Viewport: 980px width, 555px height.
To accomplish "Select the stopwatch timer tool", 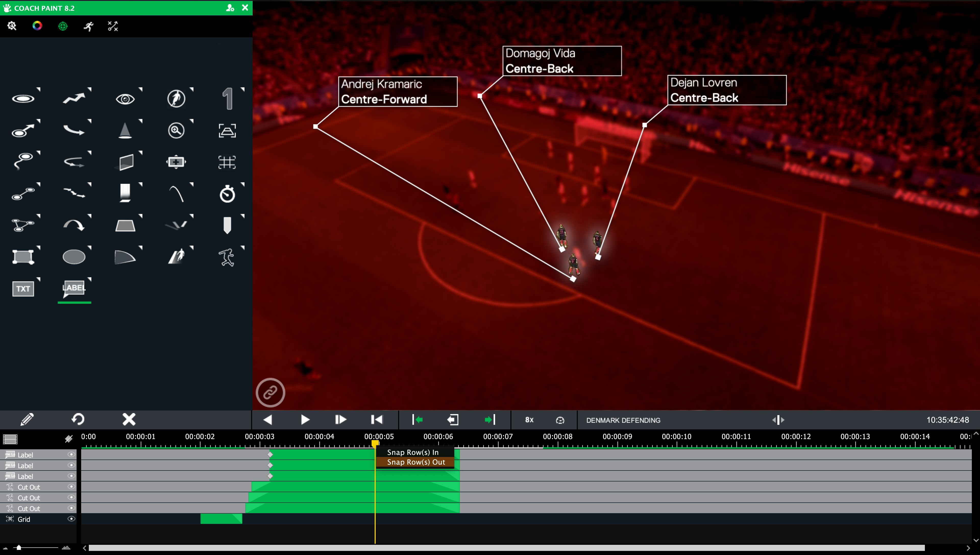I will [227, 194].
